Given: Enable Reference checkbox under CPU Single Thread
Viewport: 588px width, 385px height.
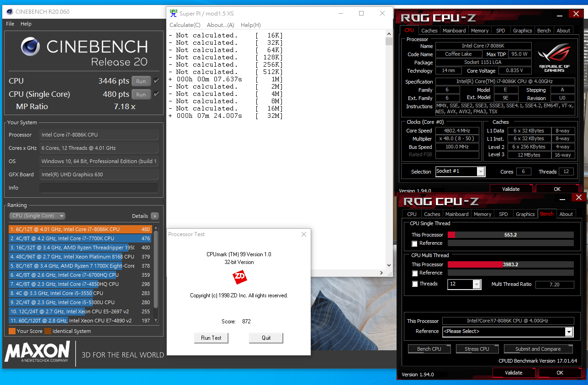Looking at the screenshot, I should tap(414, 243).
